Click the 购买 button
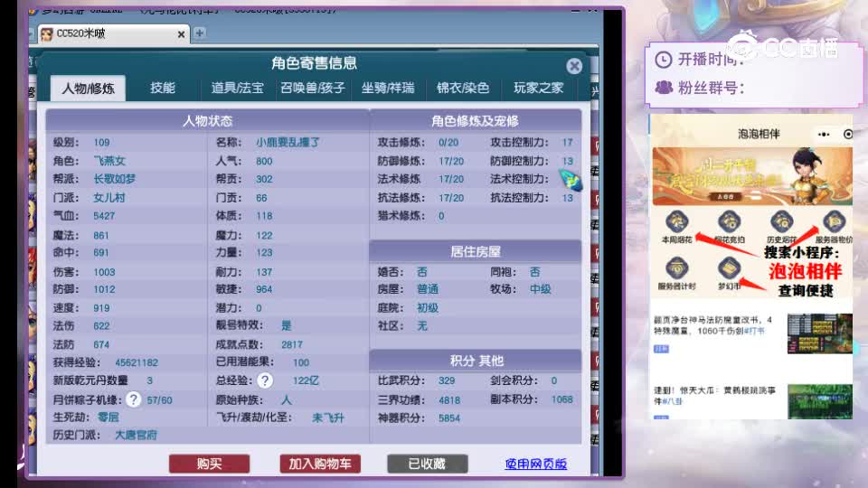 (209, 464)
